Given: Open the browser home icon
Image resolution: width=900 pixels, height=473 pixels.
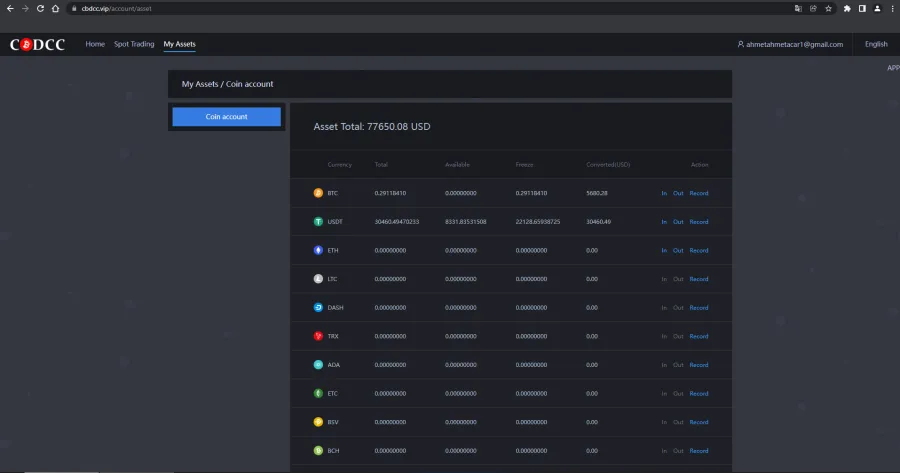Looking at the screenshot, I should (55, 9).
